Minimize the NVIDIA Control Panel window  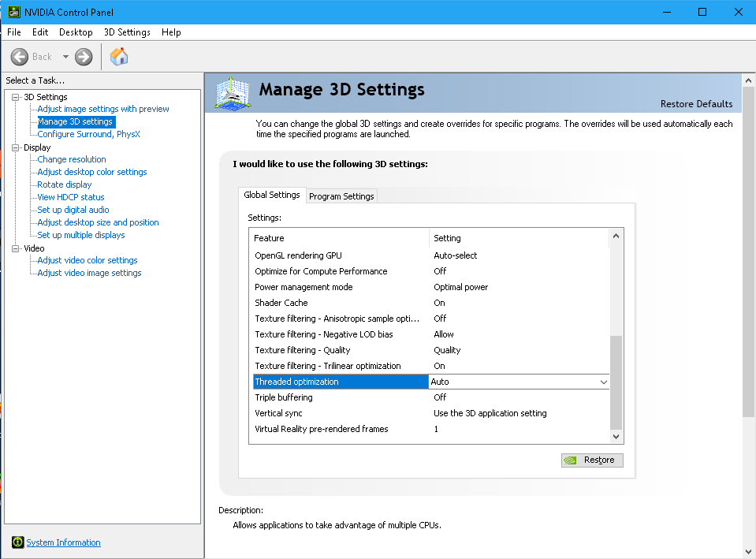click(x=667, y=12)
